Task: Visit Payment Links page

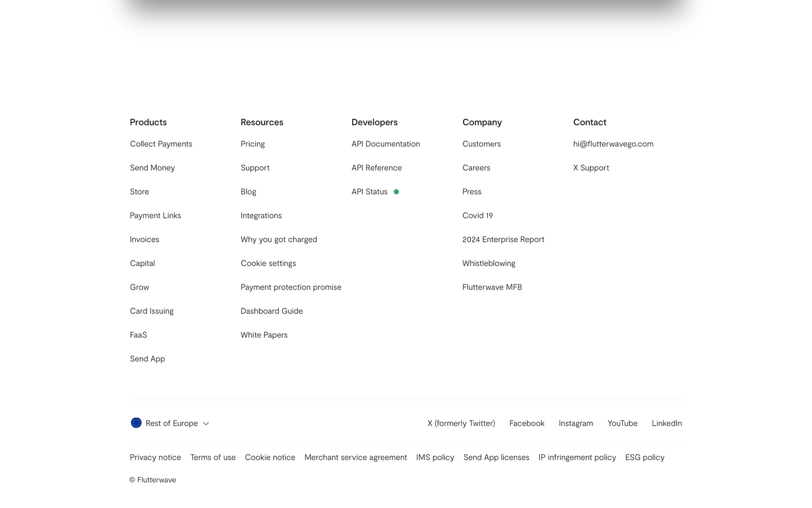Action: click(155, 215)
